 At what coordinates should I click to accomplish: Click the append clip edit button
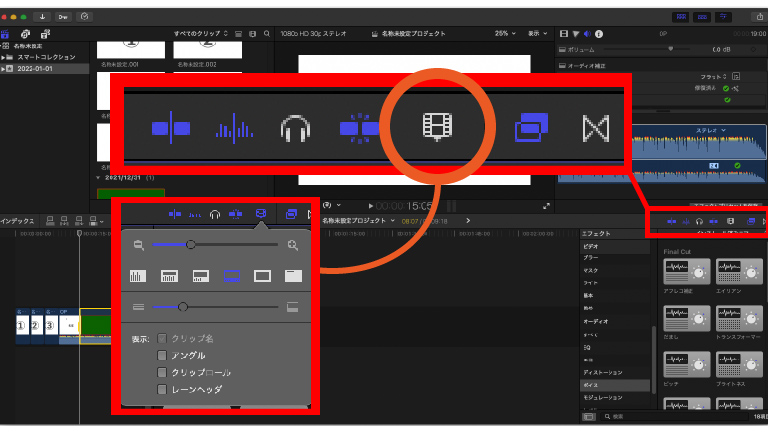[x=79, y=221]
